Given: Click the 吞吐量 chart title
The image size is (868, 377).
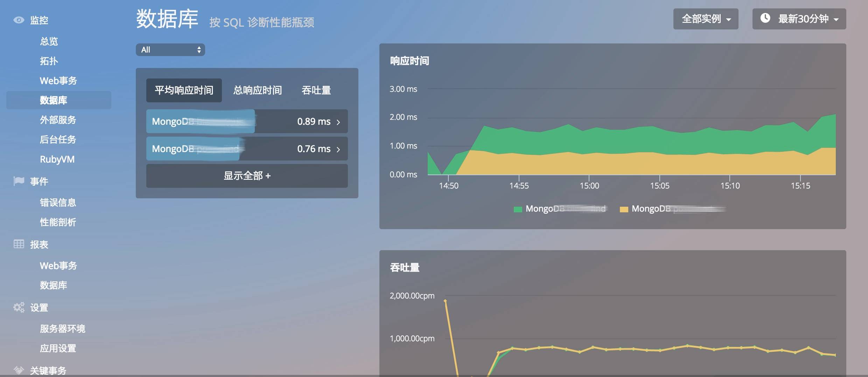Looking at the screenshot, I should coord(405,268).
